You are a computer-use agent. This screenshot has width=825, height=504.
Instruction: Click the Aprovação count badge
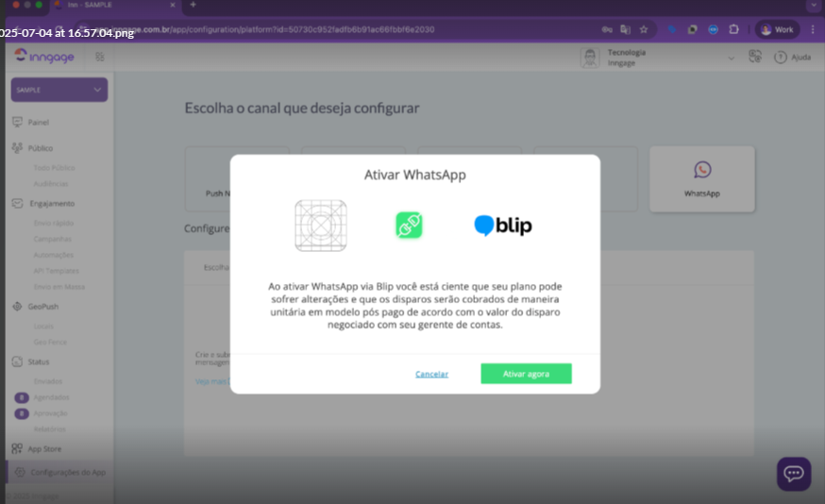pos(22,413)
